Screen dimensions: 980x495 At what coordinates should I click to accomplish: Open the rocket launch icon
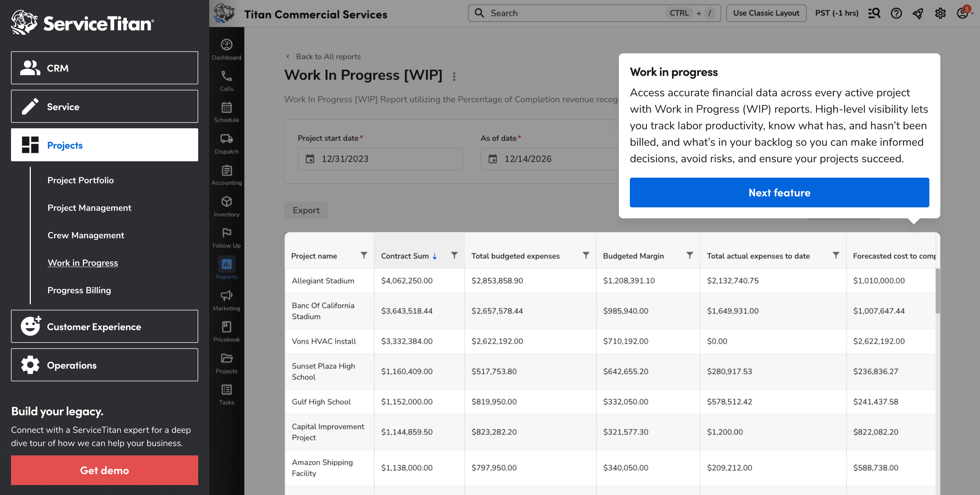click(x=918, y=13)
